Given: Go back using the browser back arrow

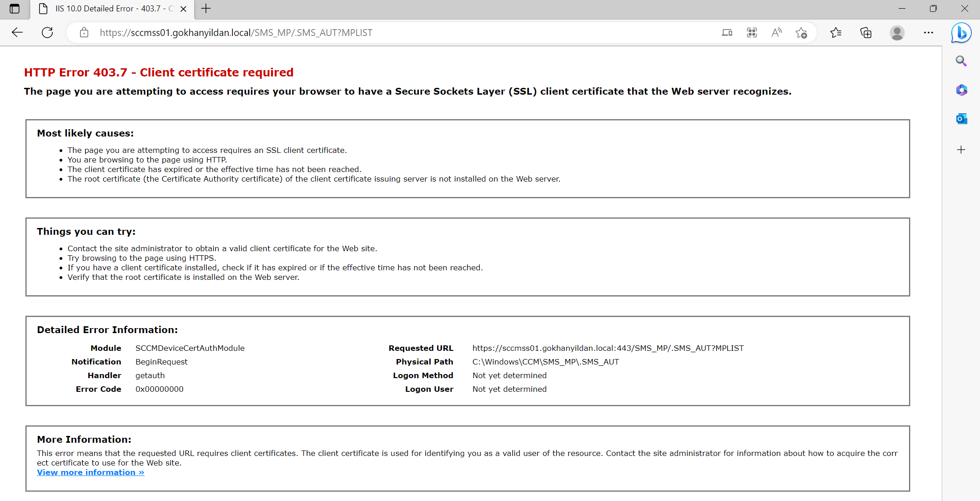Looking at the screenshot, I should point(17,32).
